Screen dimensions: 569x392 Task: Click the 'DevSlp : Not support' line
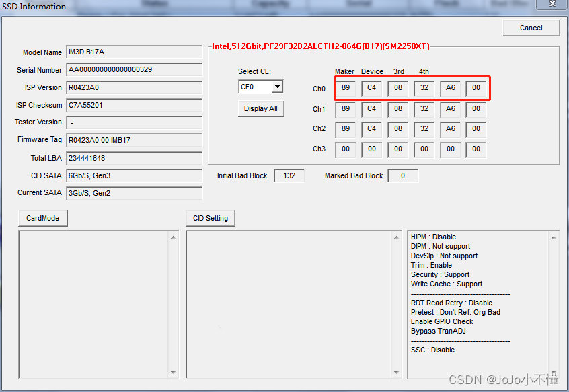[x=444, y=256]
